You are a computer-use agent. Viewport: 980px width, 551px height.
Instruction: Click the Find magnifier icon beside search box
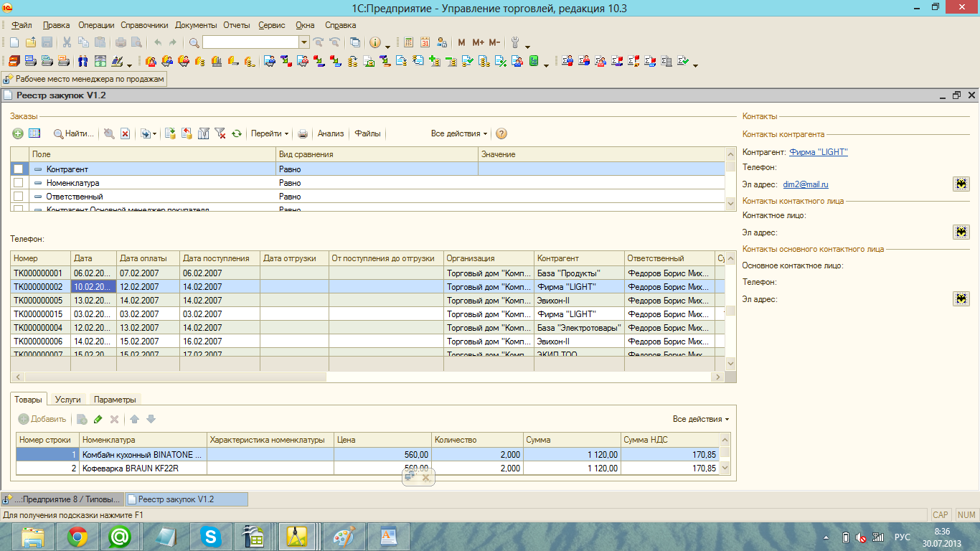(194, 42)
